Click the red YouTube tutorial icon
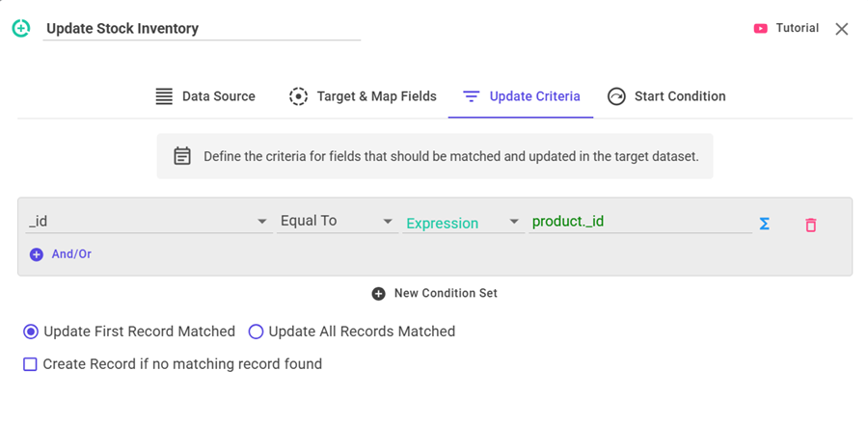This screenshot has width=868, height=424. pos(761,29)
